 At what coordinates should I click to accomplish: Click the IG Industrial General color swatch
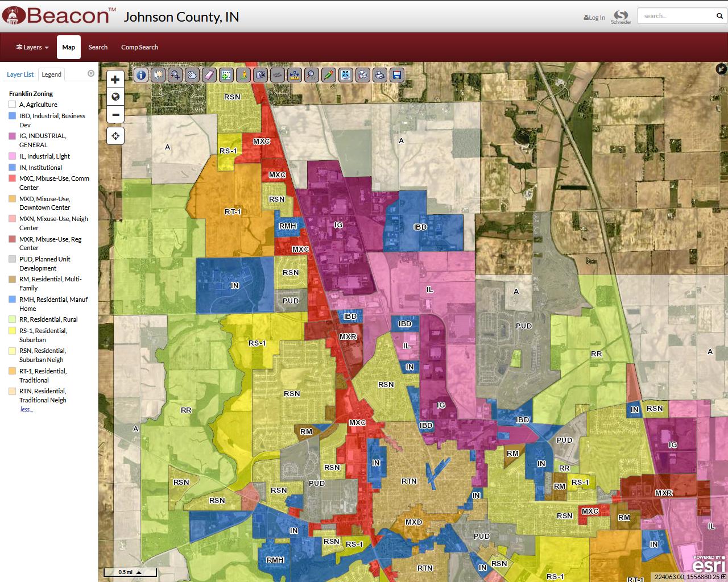tap(13, 136)
